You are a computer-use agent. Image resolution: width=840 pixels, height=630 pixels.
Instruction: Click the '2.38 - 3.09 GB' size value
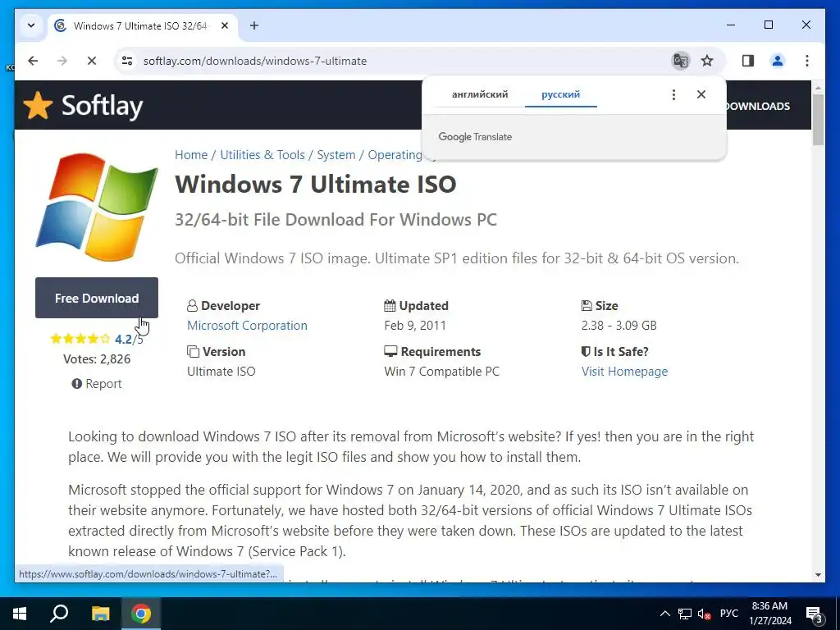tap(619, 325)
